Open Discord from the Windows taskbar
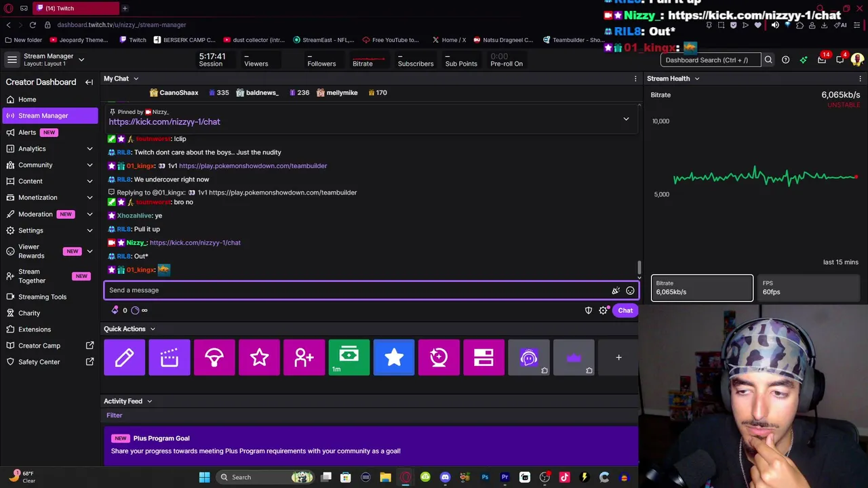 (x=445, y=477)
